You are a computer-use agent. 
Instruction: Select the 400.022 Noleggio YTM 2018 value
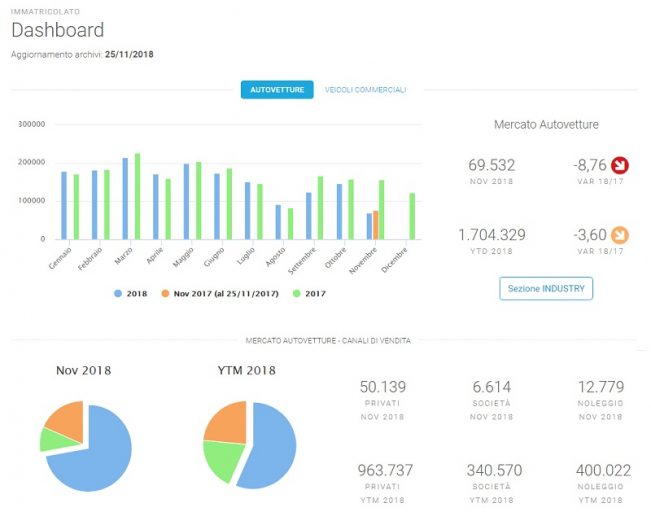[x=603, y=470]
